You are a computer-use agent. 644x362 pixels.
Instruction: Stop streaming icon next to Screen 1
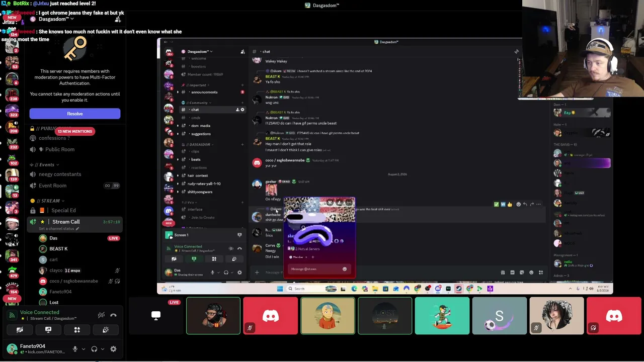coord(239,235)
